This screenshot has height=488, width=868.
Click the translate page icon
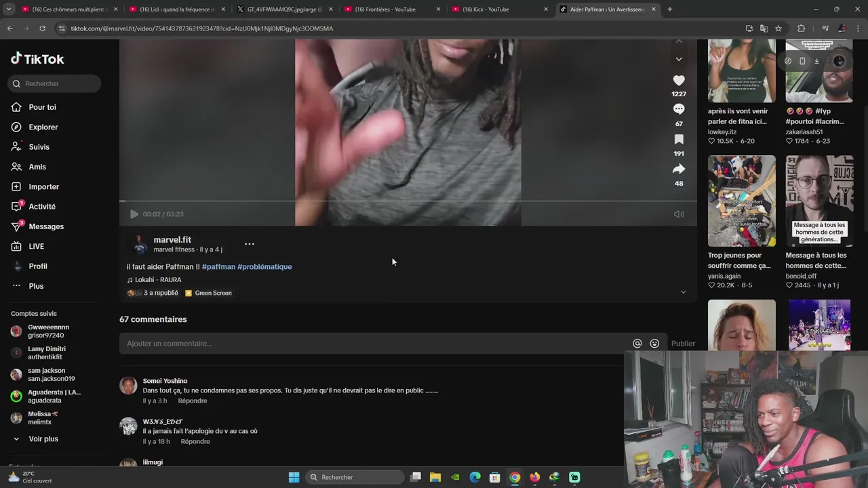pos(764,28)
